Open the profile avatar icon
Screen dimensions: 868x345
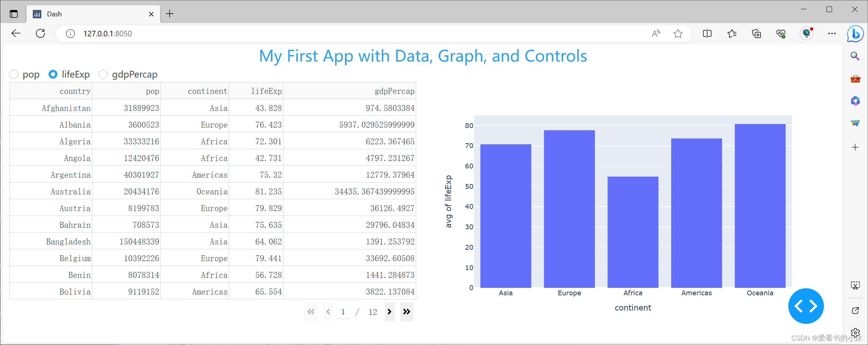(x=806, y=33)
